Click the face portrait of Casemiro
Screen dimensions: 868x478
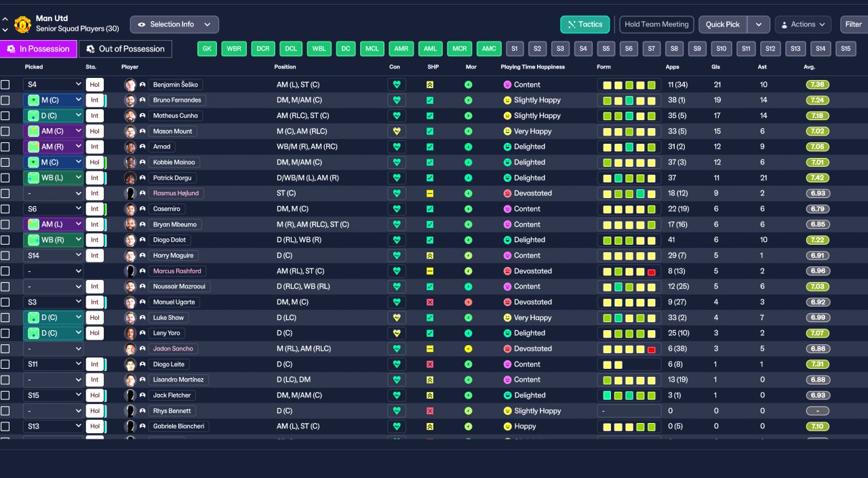[130, 209]
